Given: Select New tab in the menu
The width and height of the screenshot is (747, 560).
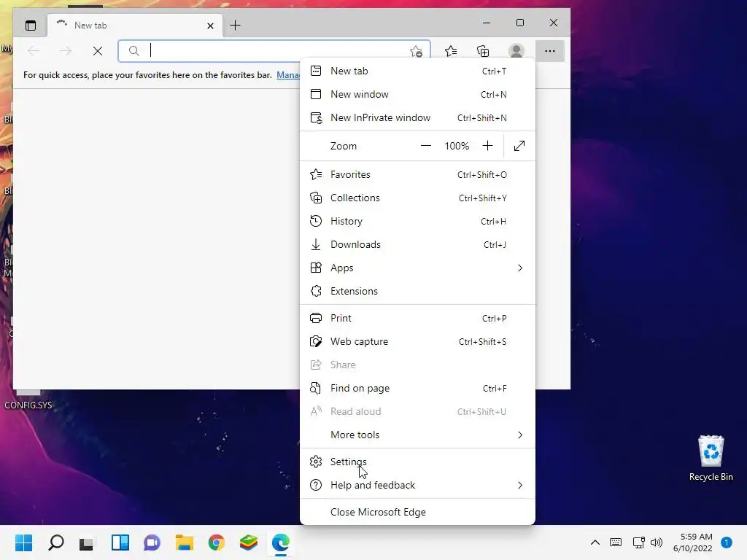Looking at the screenshot, I should tap(417, 71).
